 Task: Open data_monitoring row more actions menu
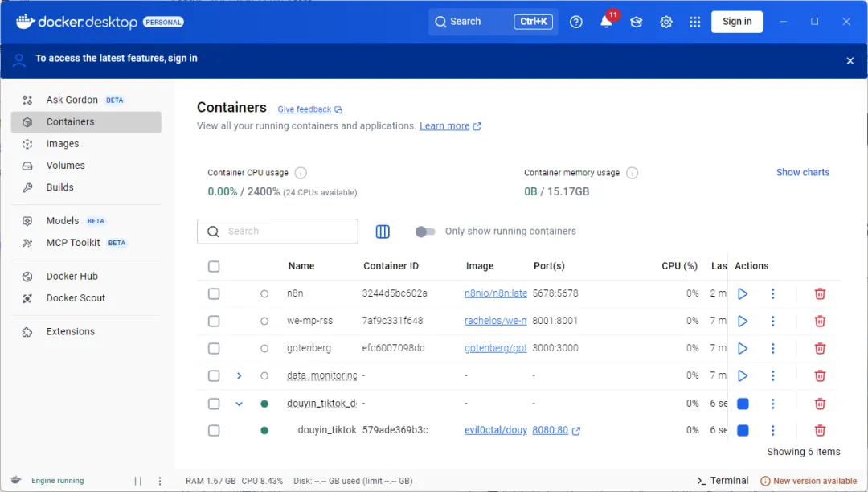point(773,375)
